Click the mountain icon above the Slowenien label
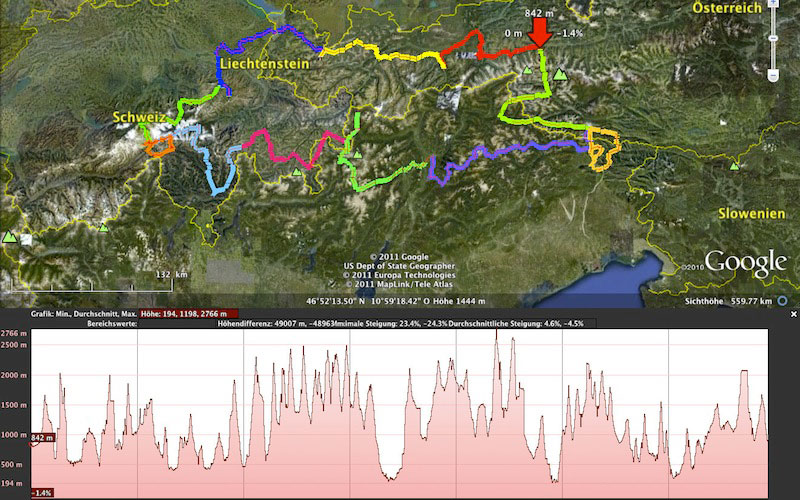This screenshot has width=800, height=500. coord(737,166)
